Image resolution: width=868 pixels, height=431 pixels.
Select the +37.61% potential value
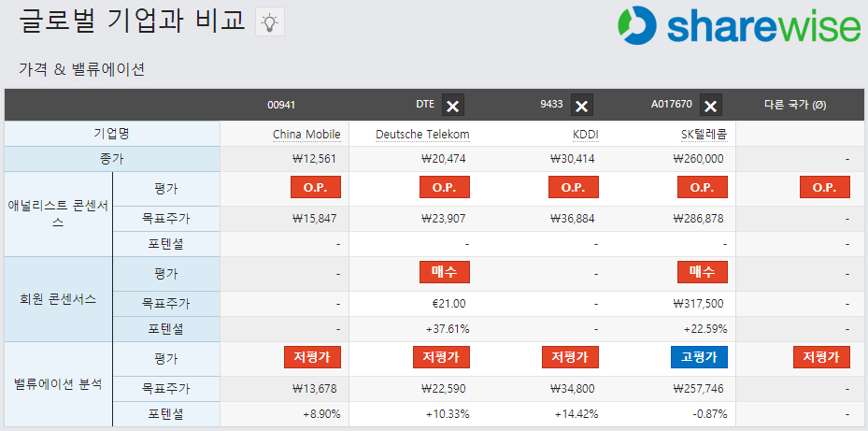point(448,329)
